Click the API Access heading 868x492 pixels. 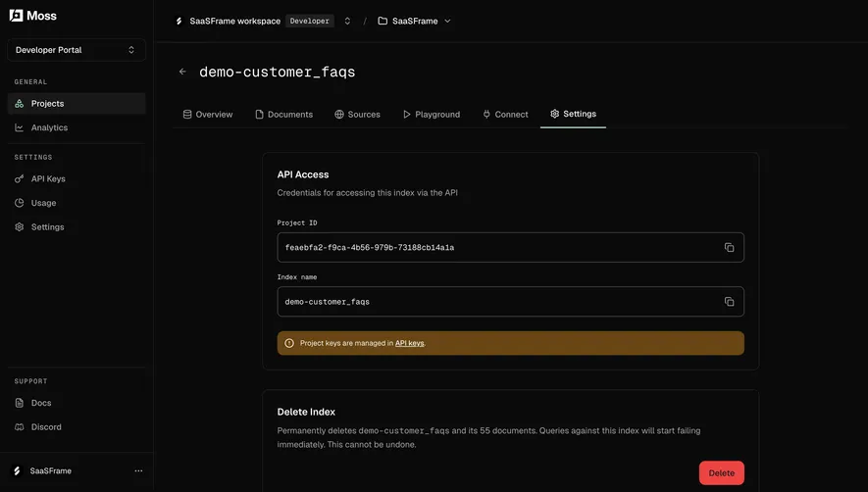point(303,174)
